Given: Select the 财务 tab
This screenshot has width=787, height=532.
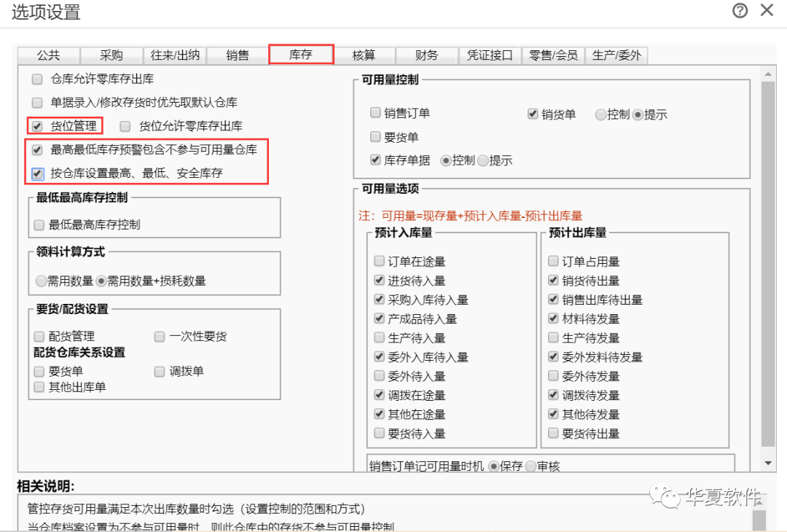Looking at the screenshot, I should coord(426,55).
